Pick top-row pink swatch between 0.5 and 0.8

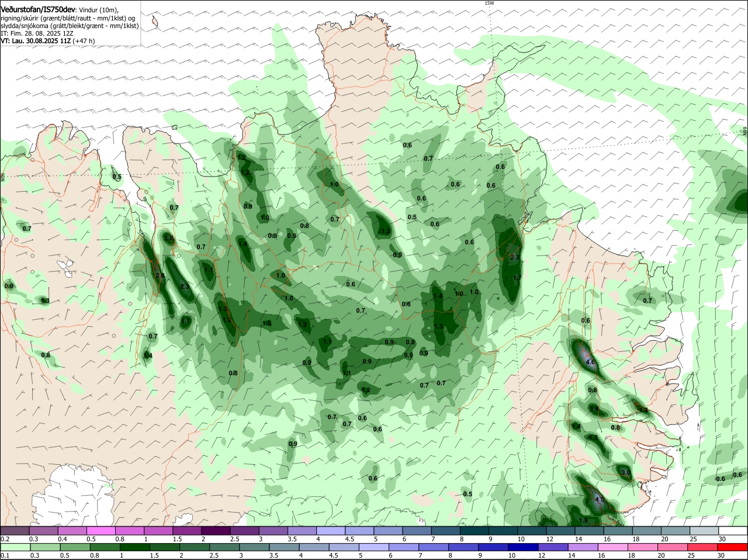[101, 531]
